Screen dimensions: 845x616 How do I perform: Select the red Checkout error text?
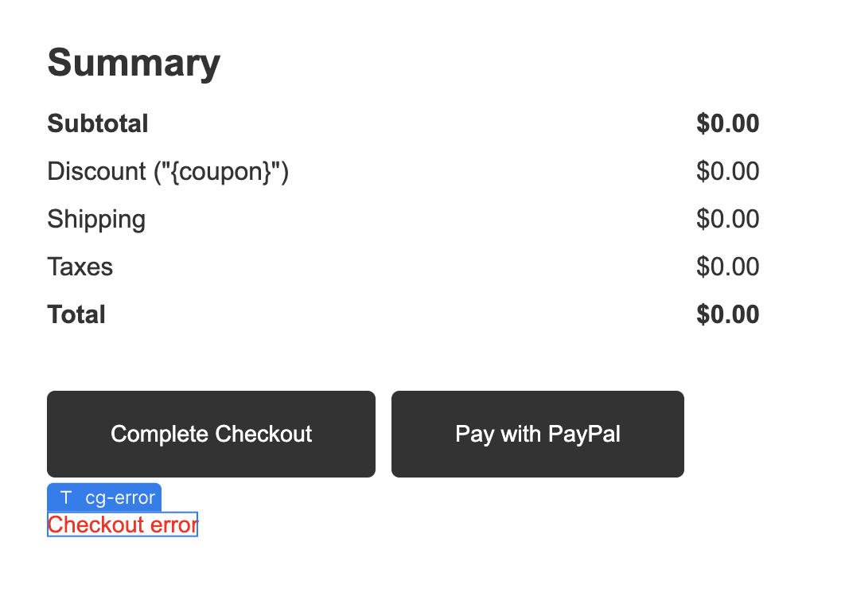coord(123,524)
